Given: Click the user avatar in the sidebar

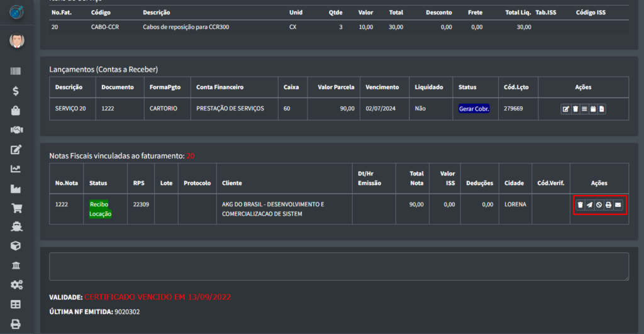Looking at the screenshot, I should (x=16, y=42).
